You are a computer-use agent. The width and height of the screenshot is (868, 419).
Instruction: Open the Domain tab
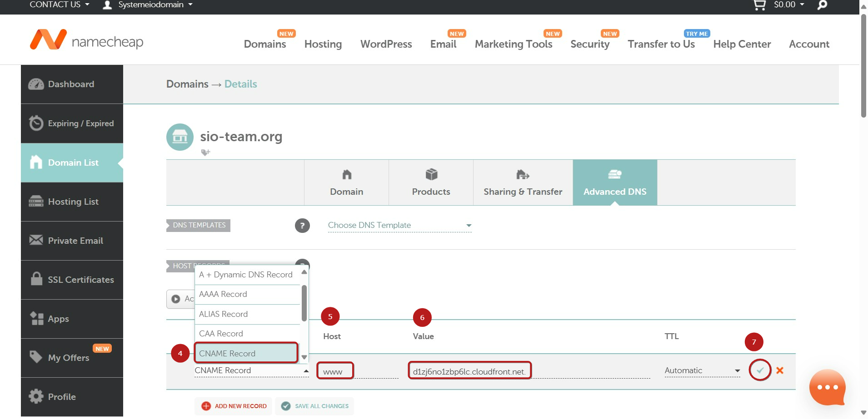[346, 182]
